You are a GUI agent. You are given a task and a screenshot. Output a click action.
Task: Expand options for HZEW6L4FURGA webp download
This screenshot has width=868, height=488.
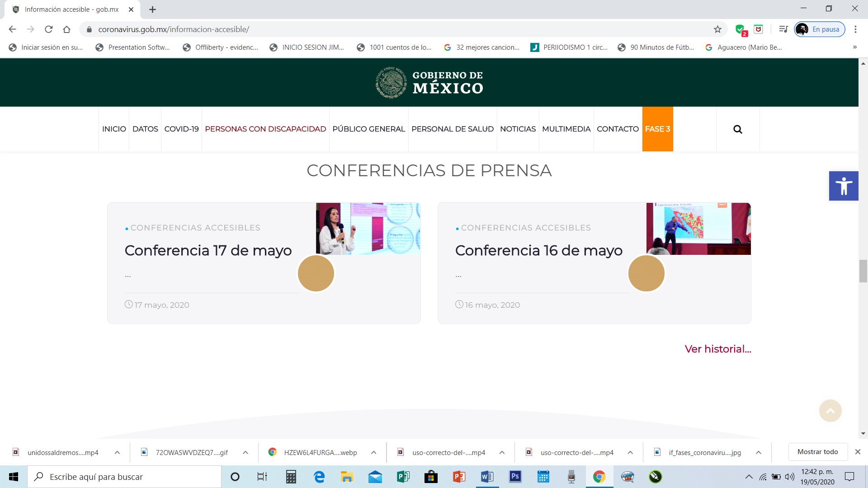tap(374, 452)
